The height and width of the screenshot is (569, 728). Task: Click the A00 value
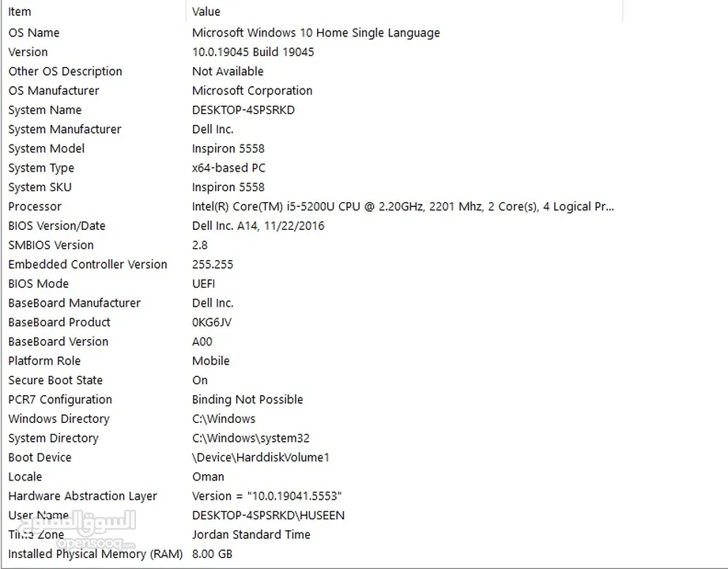tap(202, 341)
